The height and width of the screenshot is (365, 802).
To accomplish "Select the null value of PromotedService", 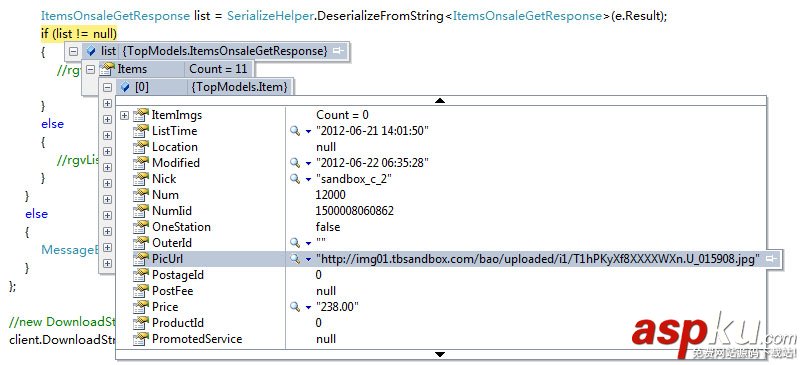I will coord(326,339).
